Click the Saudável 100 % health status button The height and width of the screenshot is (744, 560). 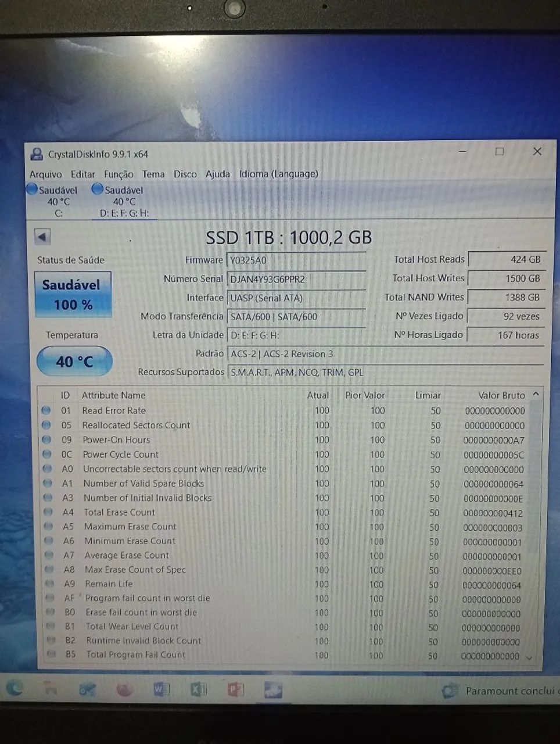(73, 294)
